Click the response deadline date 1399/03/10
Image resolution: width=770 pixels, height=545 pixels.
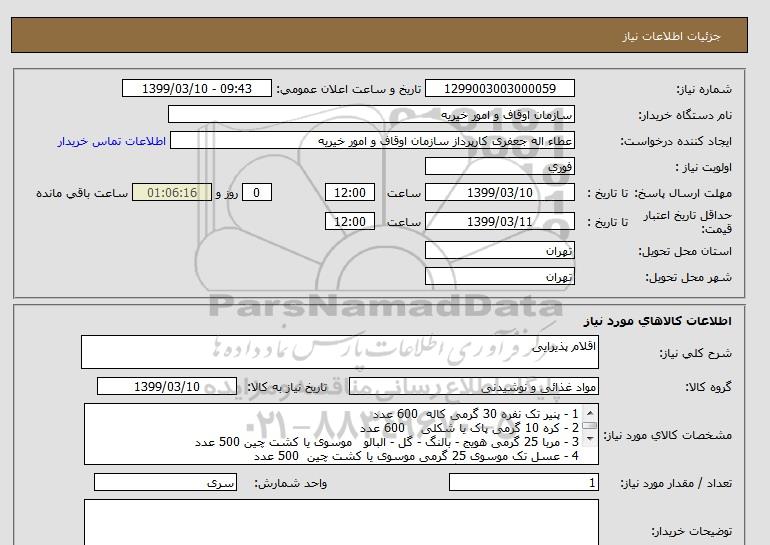(499, 193)
